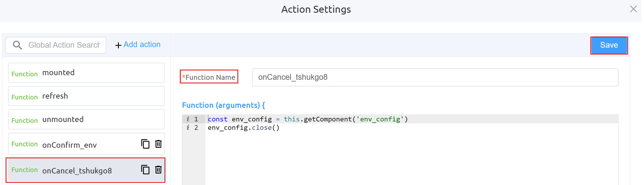Delete the onConfirm_env function
The height and width of the screenshot is (185, 644).
158,144
